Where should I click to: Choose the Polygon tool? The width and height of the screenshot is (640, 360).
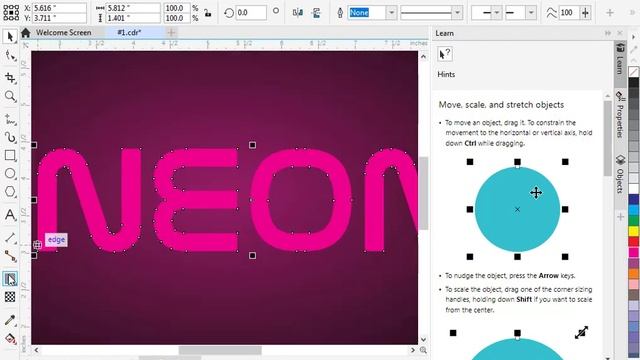coord(10,191)
